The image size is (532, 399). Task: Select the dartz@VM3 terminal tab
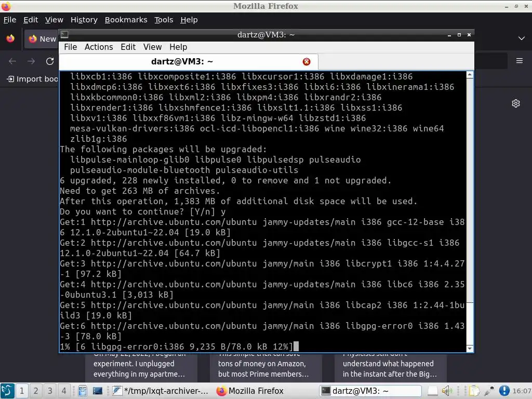[189, 62]
